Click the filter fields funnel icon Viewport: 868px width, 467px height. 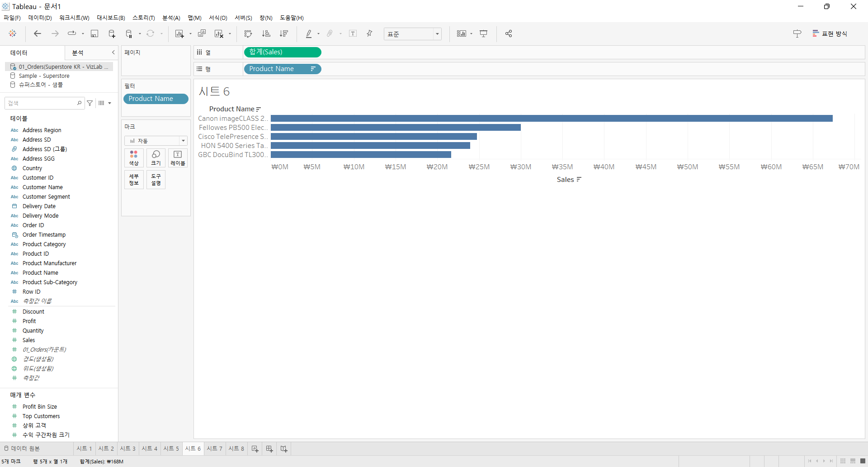point(90,103)
